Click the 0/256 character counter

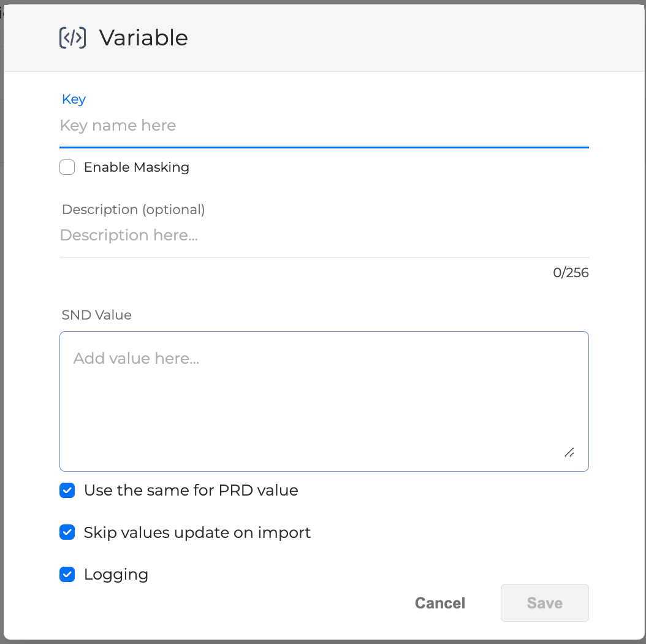point(570,273)
